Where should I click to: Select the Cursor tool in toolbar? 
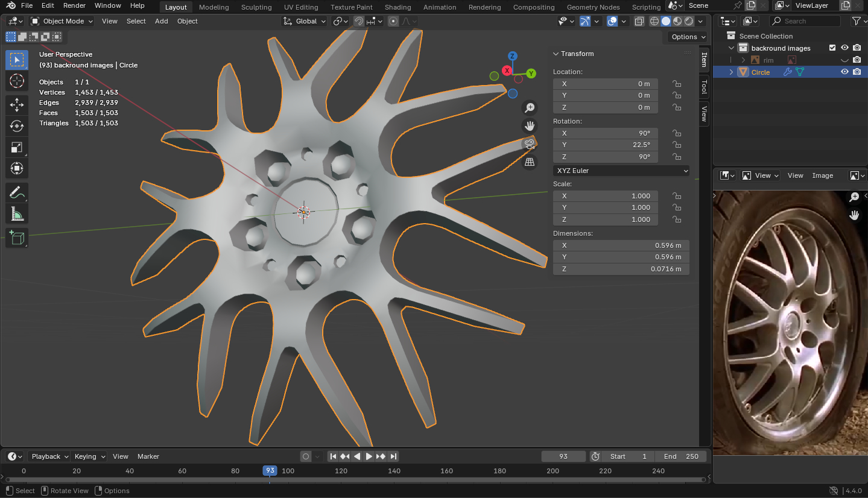17,81
